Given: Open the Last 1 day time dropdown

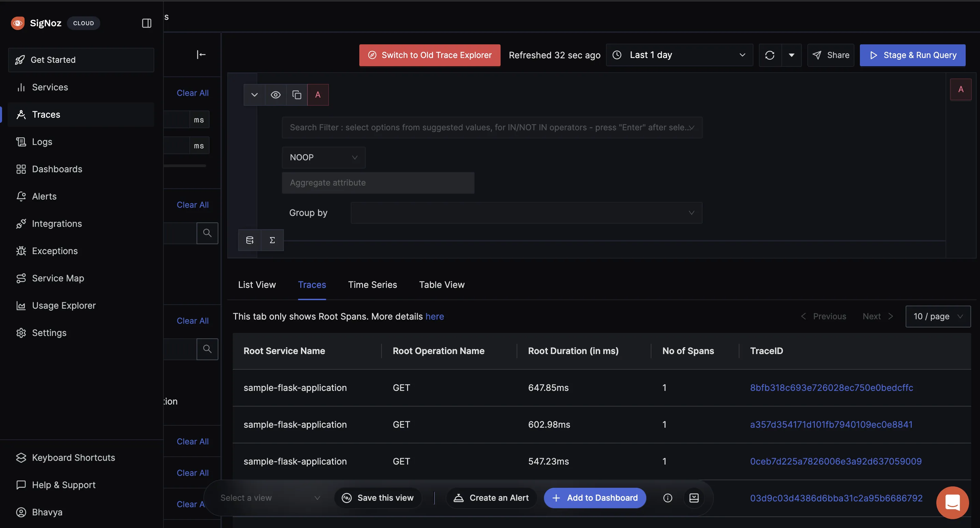Looking at the screenshot, I should 679,55.
